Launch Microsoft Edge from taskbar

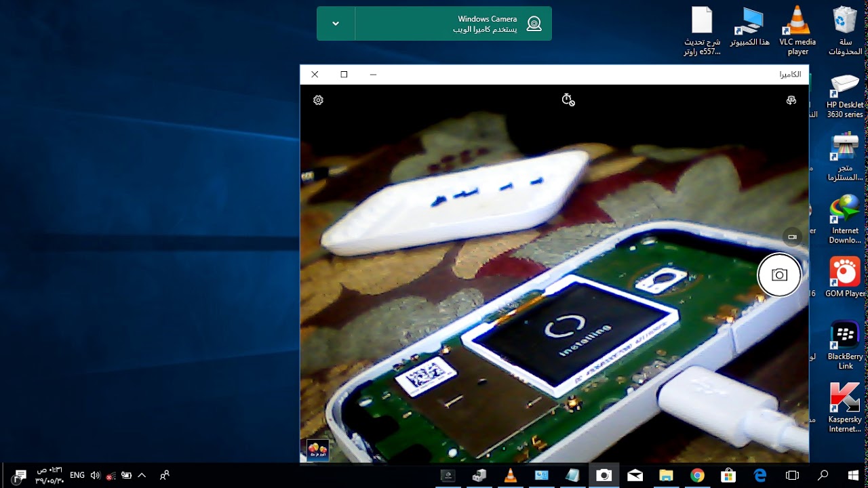[x=760, y=475]
